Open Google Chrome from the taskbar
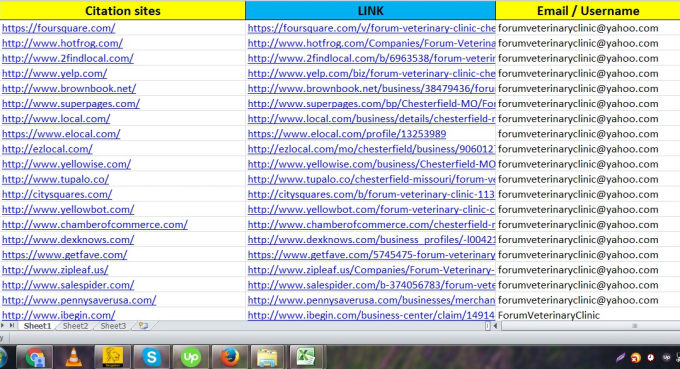The width and height of the screenshot is (680, 369). pyautogui.click(x=35, y=357)
